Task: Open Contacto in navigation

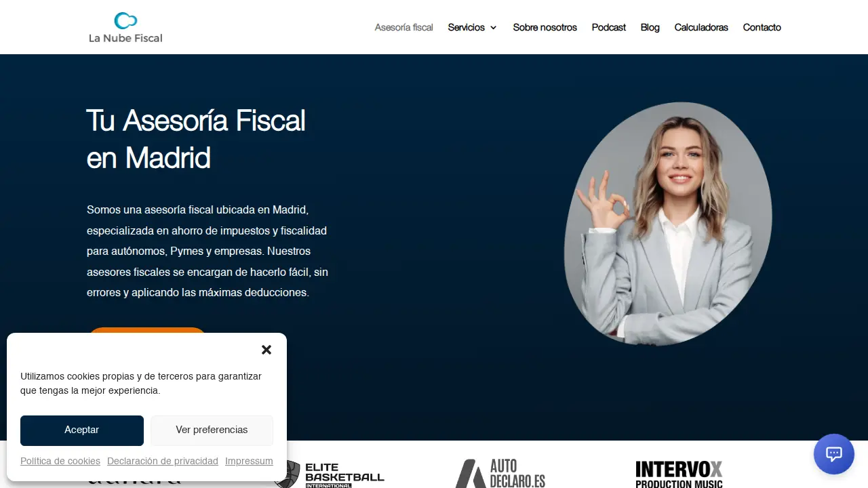Action: click(x=762, y=27)
